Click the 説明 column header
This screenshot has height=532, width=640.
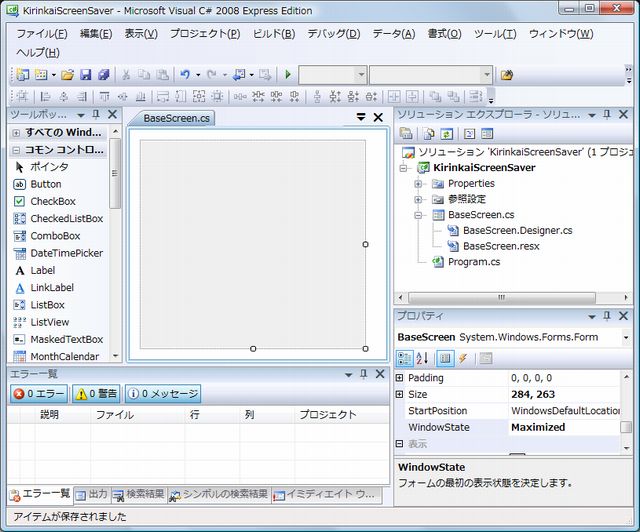pos(62,415)
